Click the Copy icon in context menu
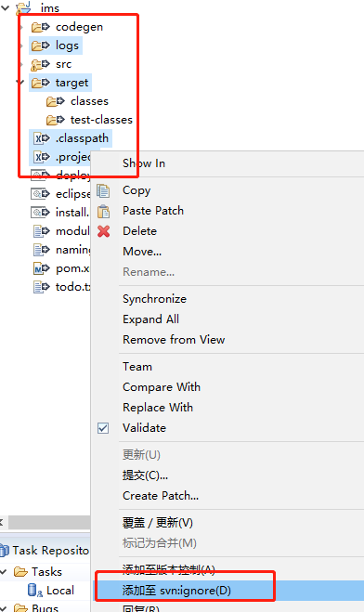364x612 pixels. (103, 191)
